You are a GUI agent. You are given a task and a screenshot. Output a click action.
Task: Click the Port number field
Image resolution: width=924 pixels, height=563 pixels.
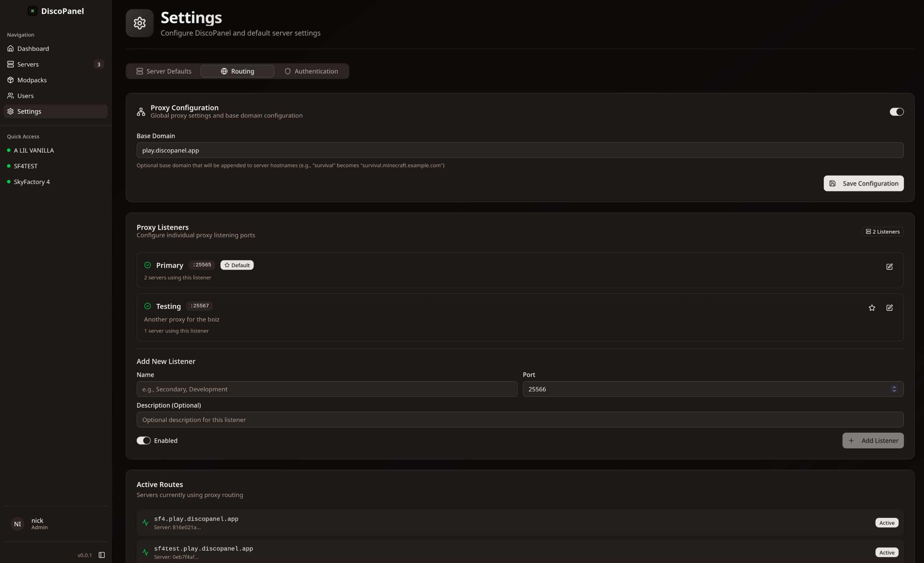(713, 389)
